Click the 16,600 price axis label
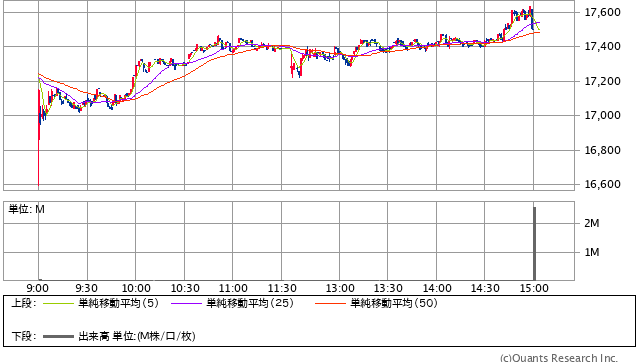The width and height of the screenshot is (638, 362). [x=603, y=185]
